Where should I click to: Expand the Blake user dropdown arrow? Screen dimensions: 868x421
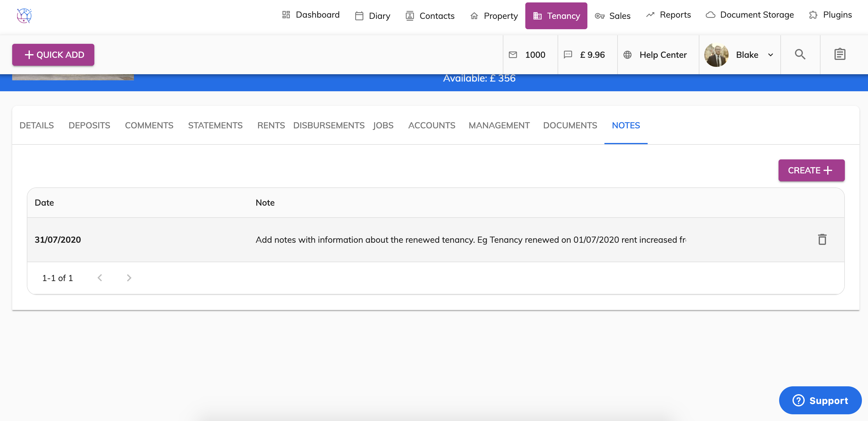coord(770,55)
